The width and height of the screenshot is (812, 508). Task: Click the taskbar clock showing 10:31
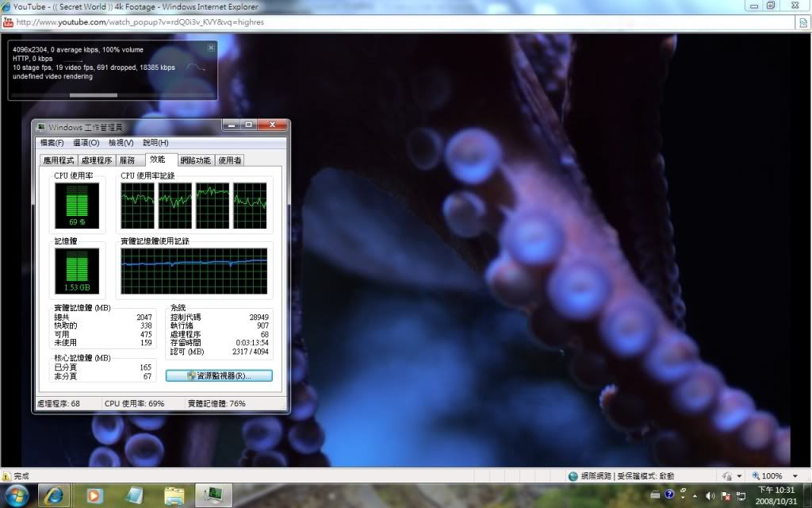tap(776, 496)
